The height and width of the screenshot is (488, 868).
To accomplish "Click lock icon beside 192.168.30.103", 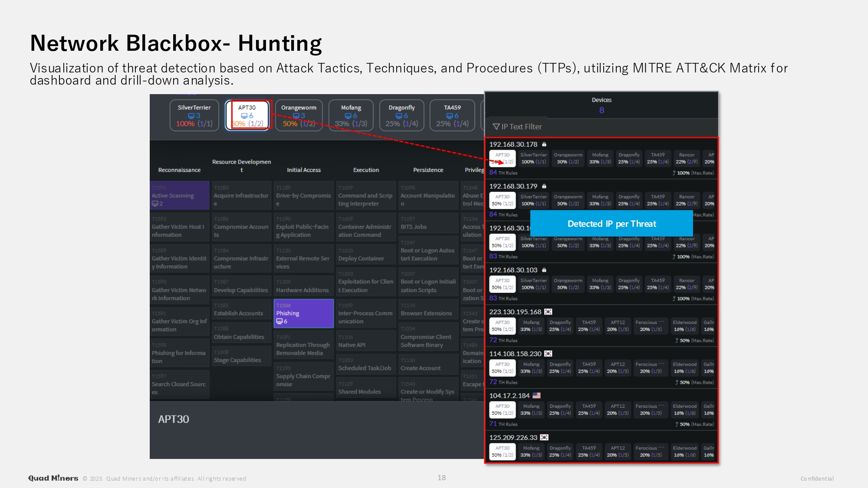I will (544, 270).
